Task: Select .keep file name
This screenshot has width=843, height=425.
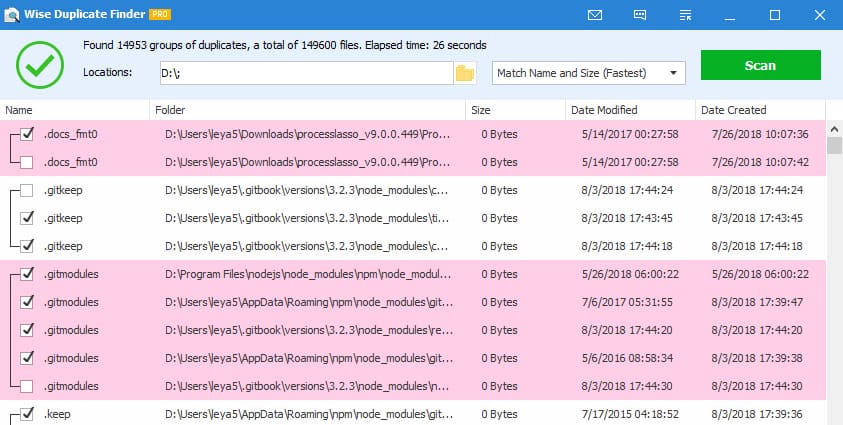Action: [x=57, y=414]
